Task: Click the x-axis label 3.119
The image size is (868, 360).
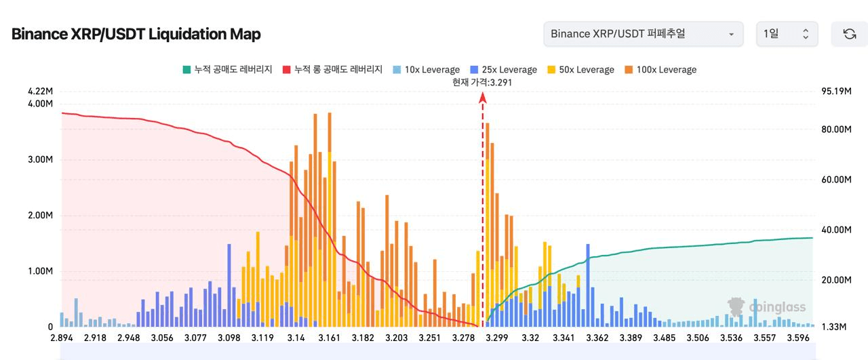Action: pyautogui.click(x=262, y=338)
